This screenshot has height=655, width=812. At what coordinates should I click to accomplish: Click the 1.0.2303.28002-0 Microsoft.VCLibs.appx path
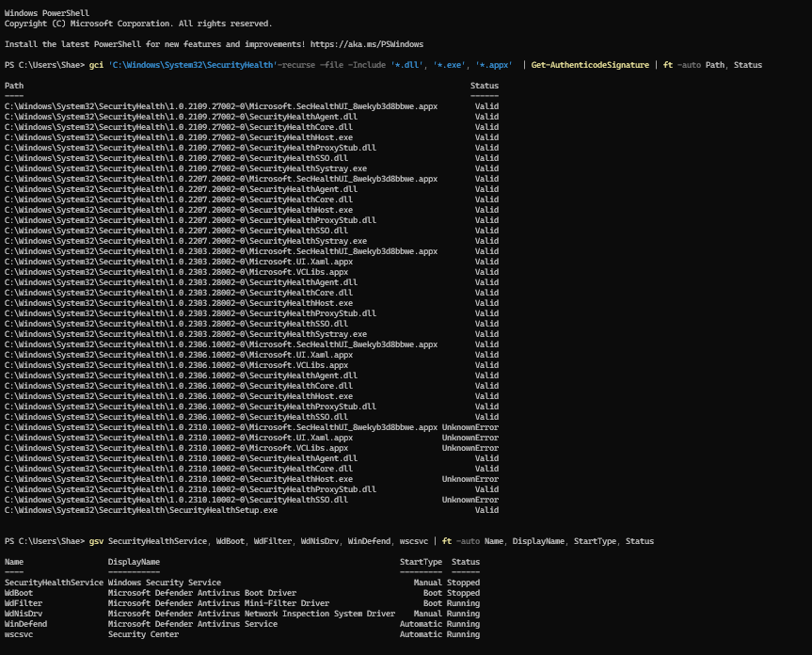(x=176, y=272)
